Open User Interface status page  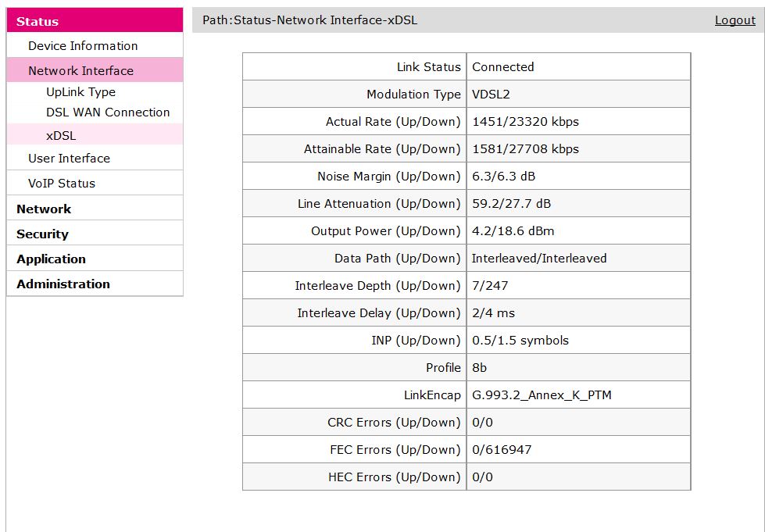69,159
